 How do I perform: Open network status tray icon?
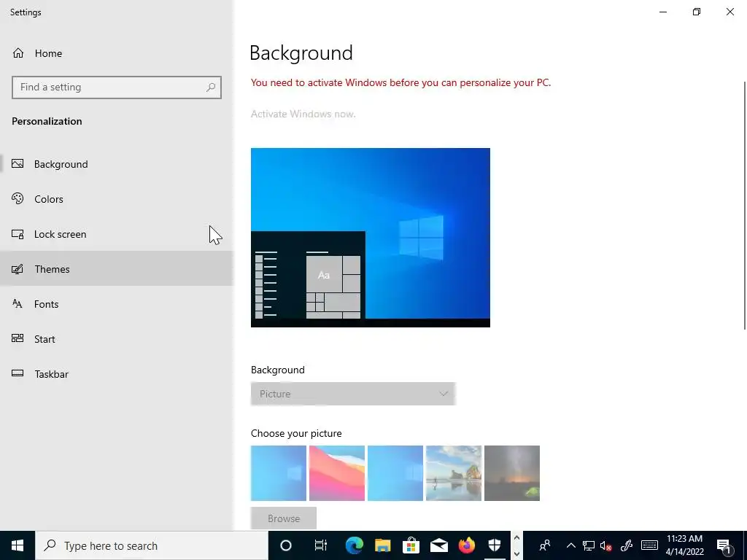coord(589,545)
